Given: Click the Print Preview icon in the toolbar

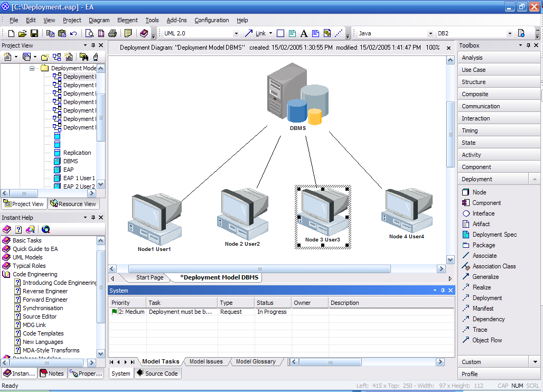Looking at the screenshot, I should click(x=90, y=33).
